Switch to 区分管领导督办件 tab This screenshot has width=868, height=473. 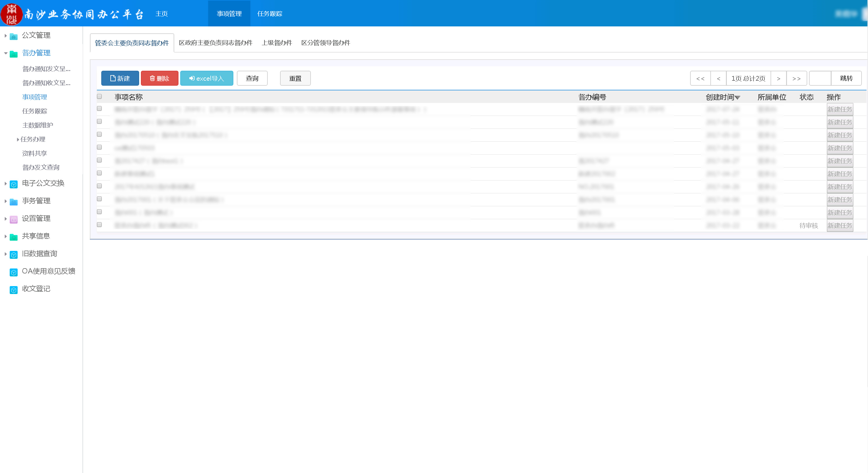point(326,43)
